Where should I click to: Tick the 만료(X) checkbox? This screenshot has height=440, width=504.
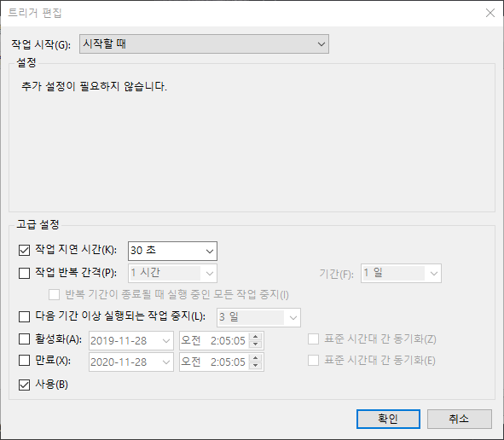[x=24, y=361]
